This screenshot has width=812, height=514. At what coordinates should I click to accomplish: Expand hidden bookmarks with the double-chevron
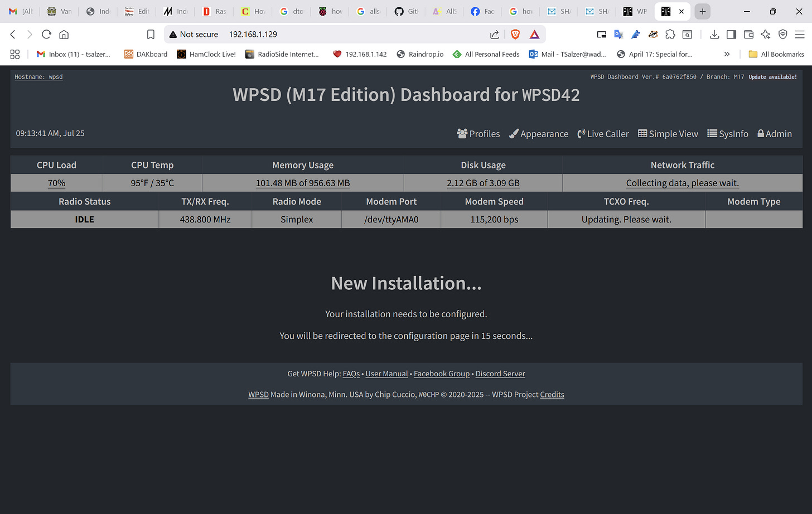[x=727, y=54]
